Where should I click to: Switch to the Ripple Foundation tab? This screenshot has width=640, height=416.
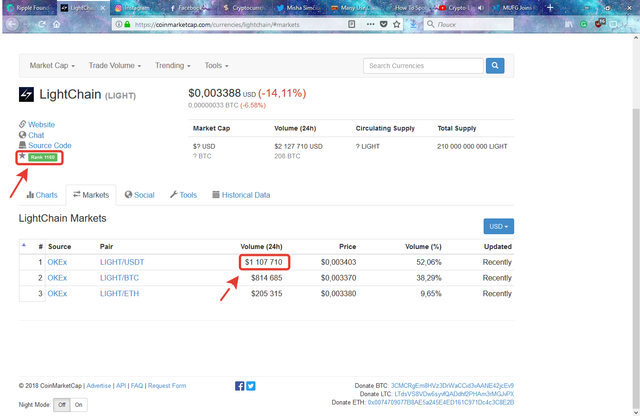pyautogui.click(x=29, y=8)
